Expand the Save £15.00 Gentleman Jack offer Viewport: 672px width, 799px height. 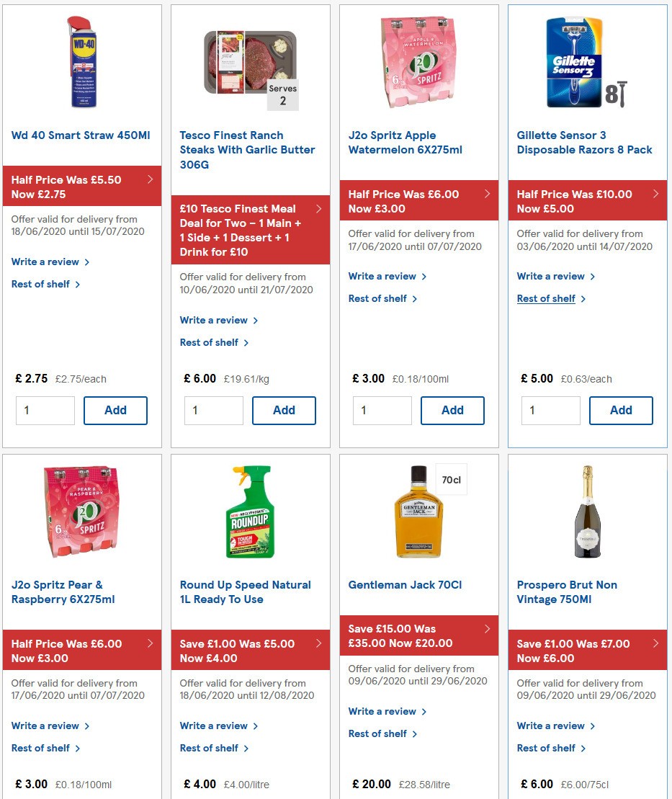click(x=418, y=635)
